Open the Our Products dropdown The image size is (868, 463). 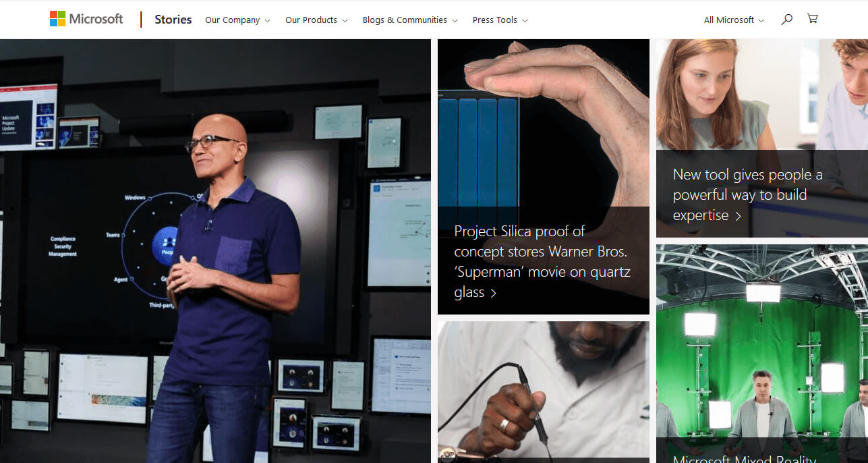(316, 20)
